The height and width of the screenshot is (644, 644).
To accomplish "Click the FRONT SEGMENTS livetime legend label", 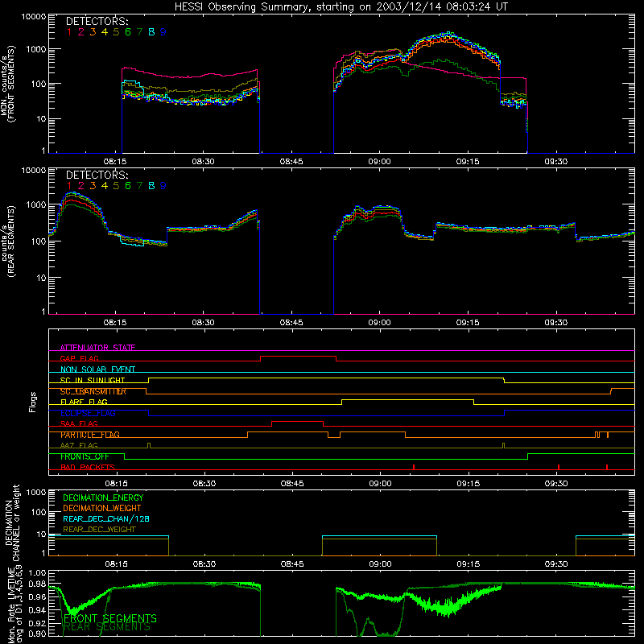I will pos(110,618).
